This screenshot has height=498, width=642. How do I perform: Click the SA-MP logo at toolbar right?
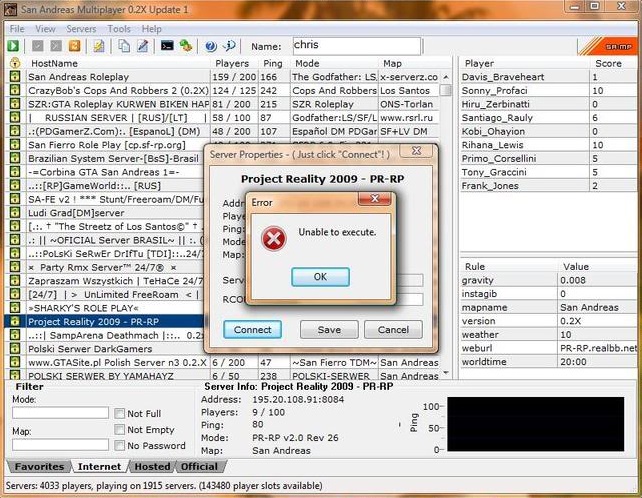[x=607, y=47]
